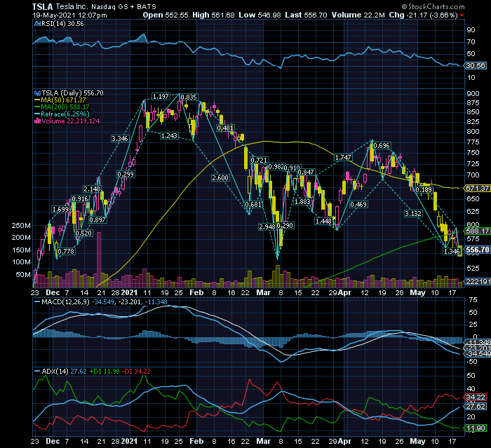
Task: Click the Volume 22.2M header value
Action: (x=358, y=15)
